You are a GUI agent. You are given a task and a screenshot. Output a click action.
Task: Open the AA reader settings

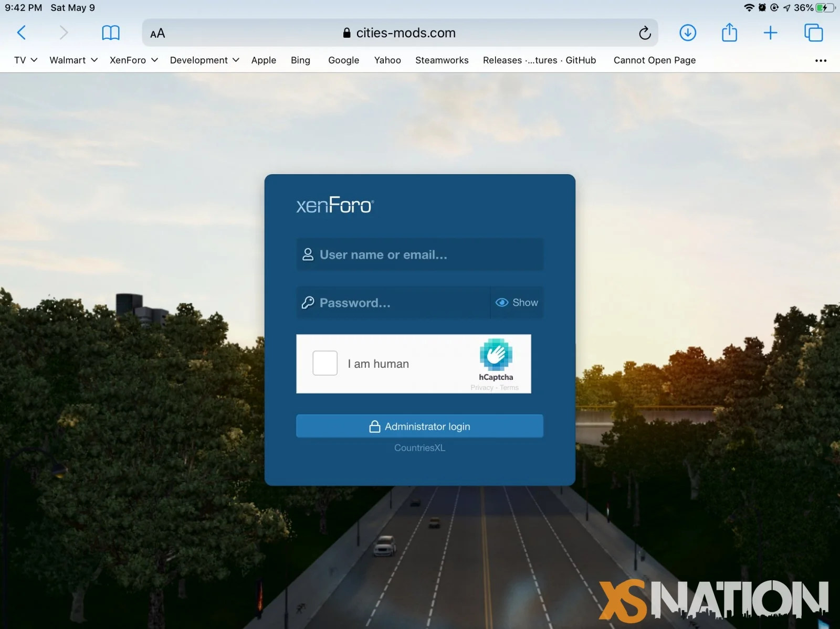point(157,33)
